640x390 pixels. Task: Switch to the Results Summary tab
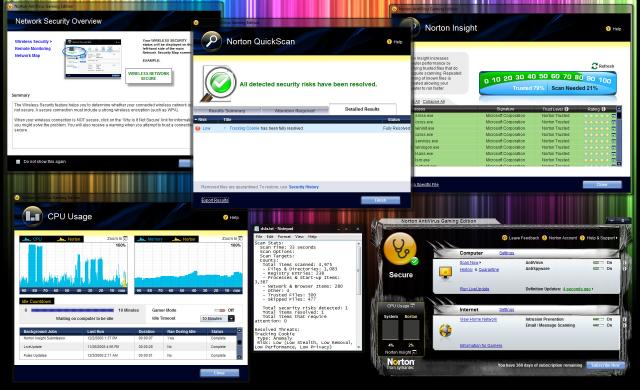[227, 111]
